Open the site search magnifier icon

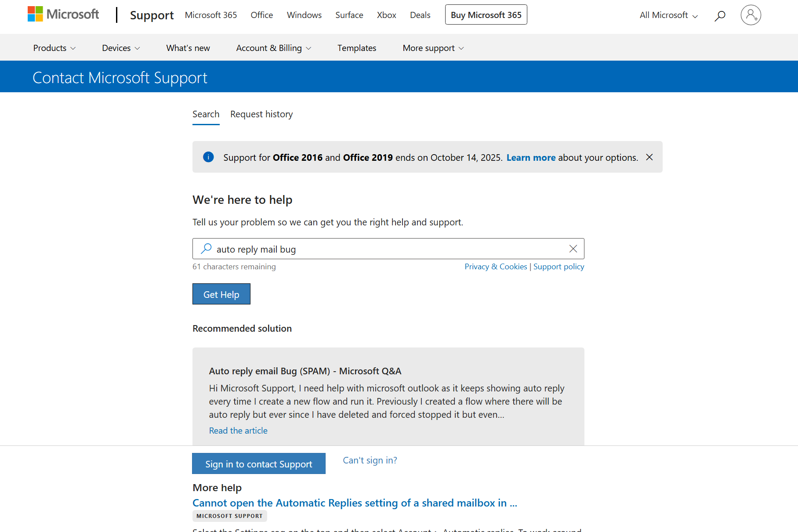(720, 16)
